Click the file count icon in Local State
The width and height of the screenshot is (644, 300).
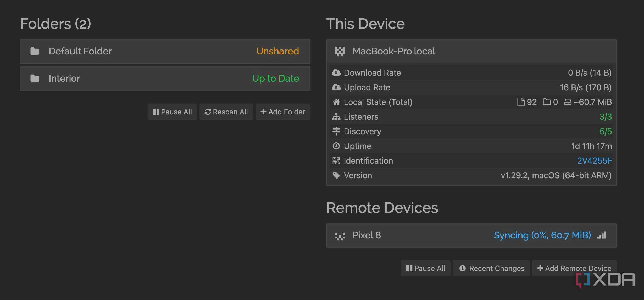click(x=521, y=102)
